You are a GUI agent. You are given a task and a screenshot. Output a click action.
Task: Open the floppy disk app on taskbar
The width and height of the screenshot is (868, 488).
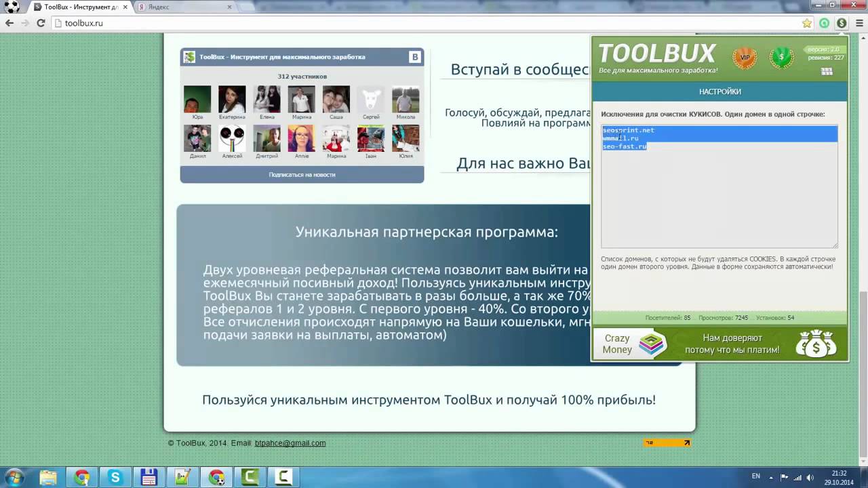click(x=149, y=477)
